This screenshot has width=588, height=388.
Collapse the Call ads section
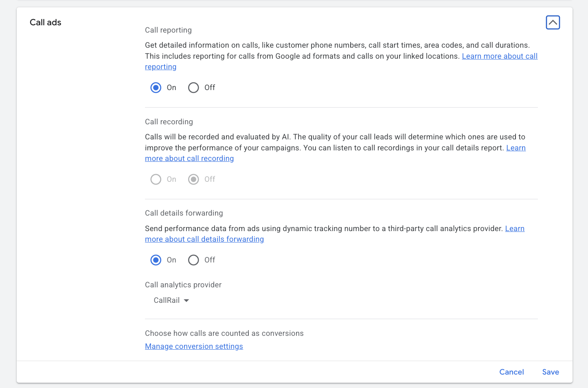tap(553, 22)
